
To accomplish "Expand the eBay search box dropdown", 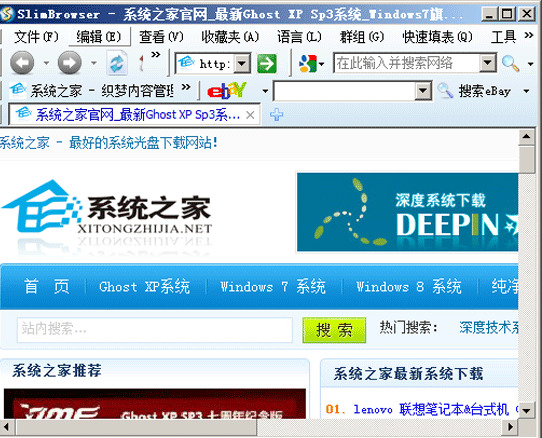I will pyautogui.click(x=423, y=91).
